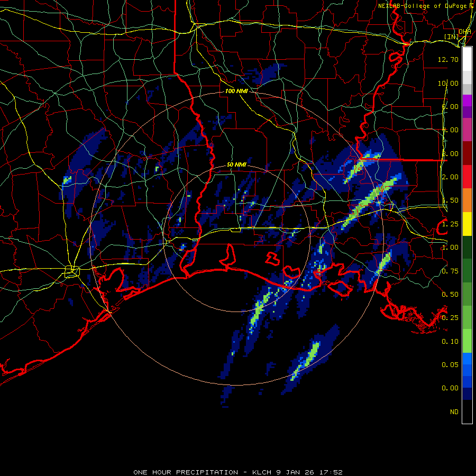476x476 pixels.
Task: Select the dark red swatch beside 3.00
Action: pyautogui.click(x=467, y=153)
